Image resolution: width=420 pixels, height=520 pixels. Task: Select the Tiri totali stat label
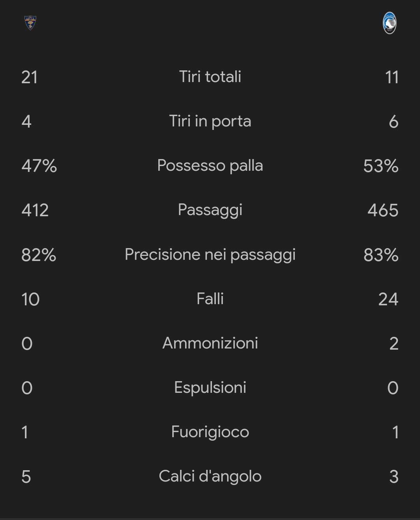210,77
